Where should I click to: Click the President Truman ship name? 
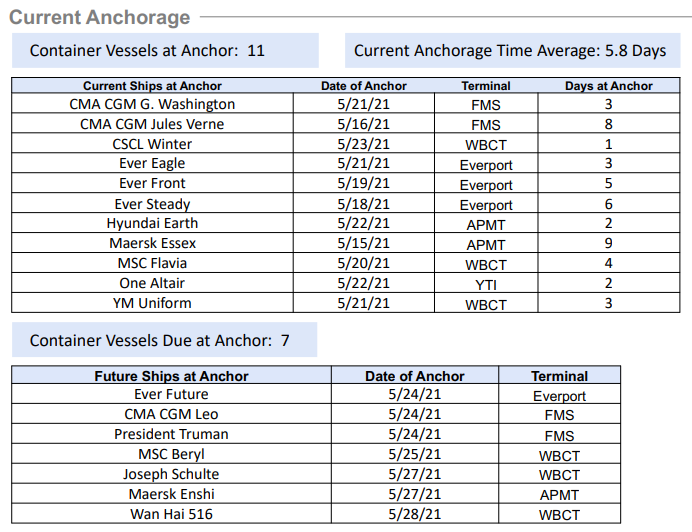click(171, 434)
